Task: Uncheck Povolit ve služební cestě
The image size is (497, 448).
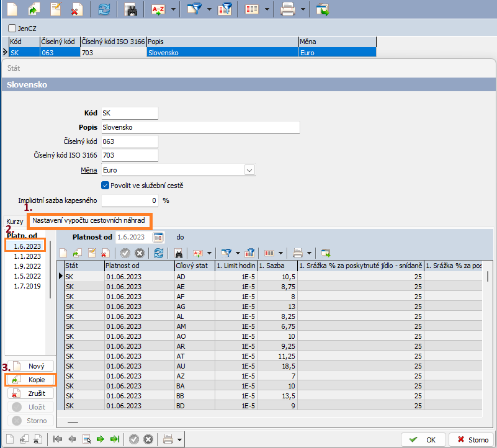Action: 105,186
